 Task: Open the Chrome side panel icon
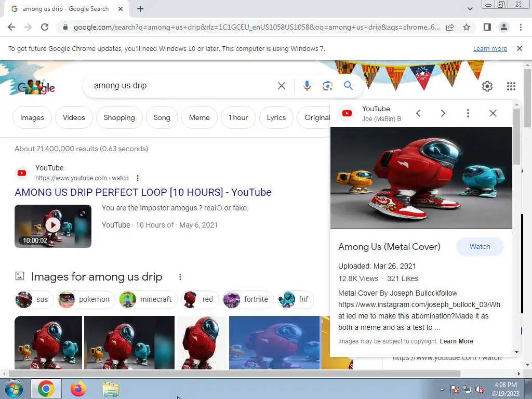(487, 27)
